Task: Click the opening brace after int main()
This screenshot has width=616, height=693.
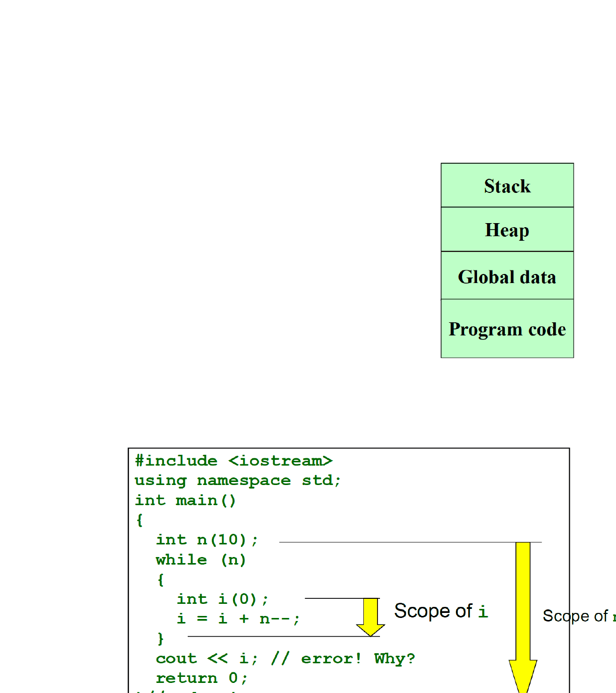Action: coord(139,520)
